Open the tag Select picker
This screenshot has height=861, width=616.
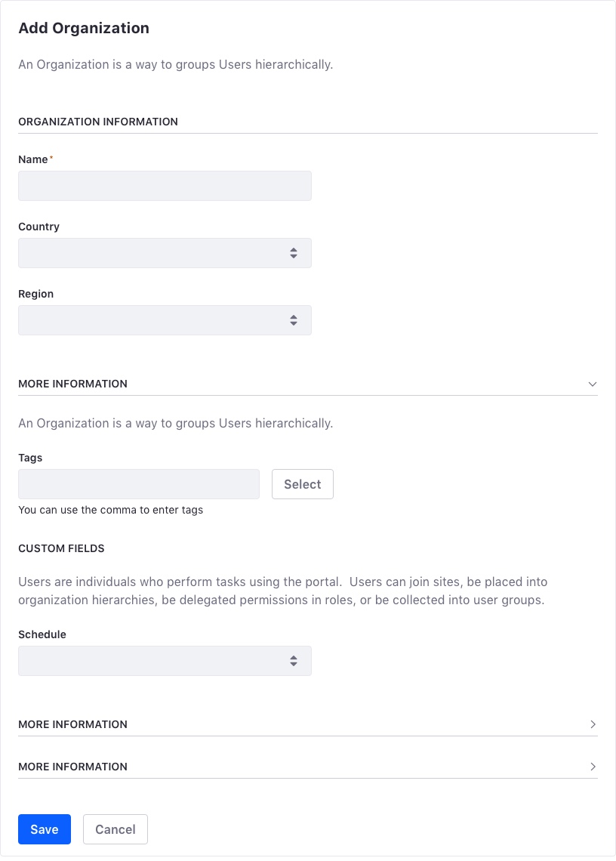tap(302, 484)
